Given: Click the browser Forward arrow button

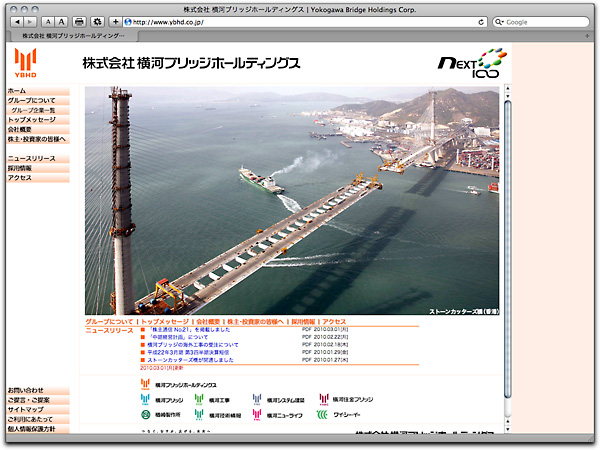Looking at the screenshot, I should pyautogui.click(x=32, y=21).
